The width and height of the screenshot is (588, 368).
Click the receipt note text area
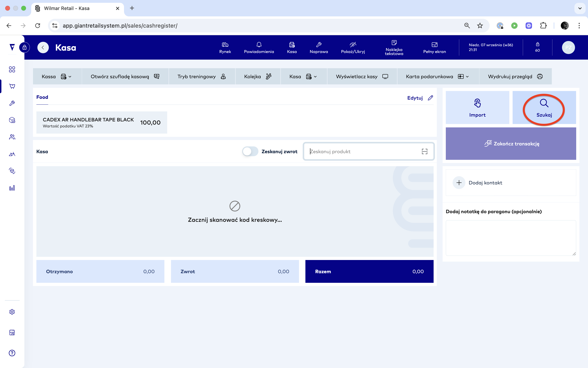[511, 238]
